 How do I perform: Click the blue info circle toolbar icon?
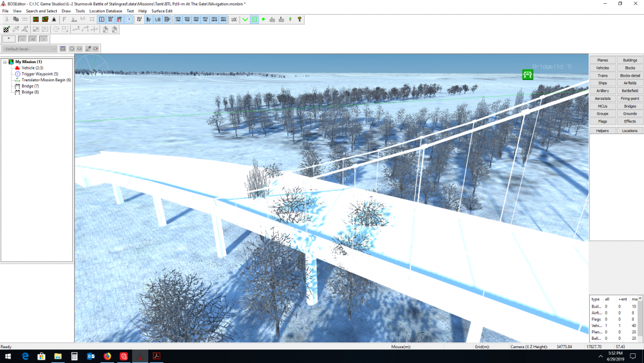129,19
